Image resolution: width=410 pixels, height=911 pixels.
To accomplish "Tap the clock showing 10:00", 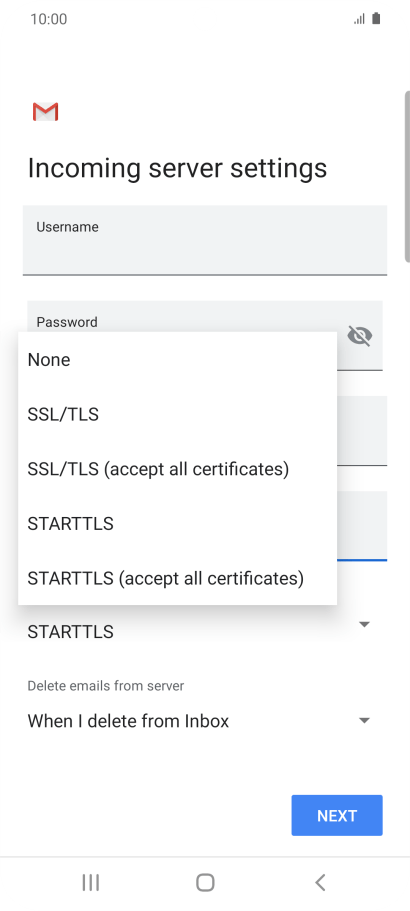I will [49, 19].
